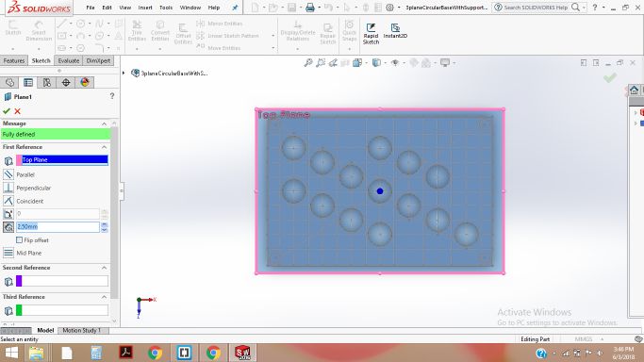644x362 pixels.
Task: Open the View Settings monitor icon
Action: (x=445, y=63)
